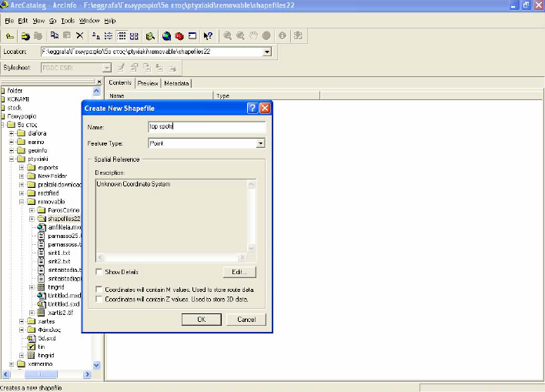Image resolution: width=545 pixels, height=392 pixels.
Task: Open the Feature Type dropdown
Action: coord(260,143)
